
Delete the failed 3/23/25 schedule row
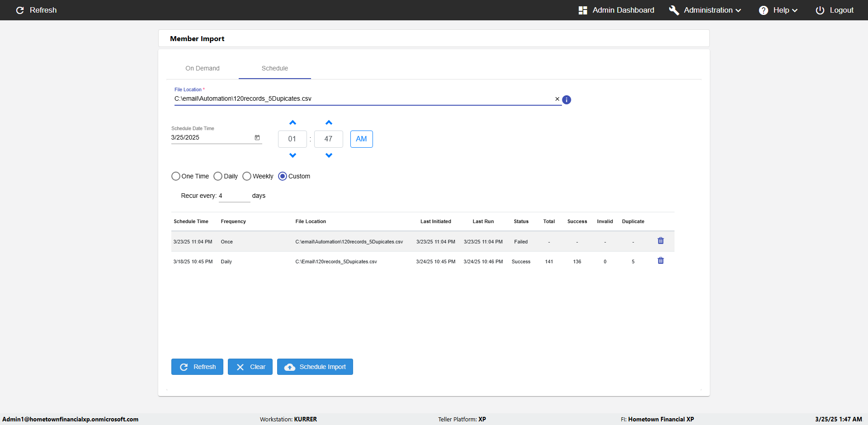click(660, 241)
